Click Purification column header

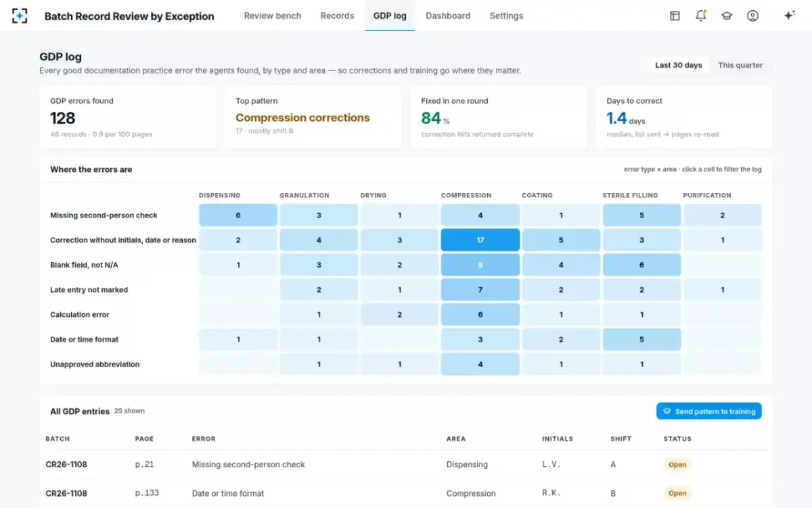[707, 195]
